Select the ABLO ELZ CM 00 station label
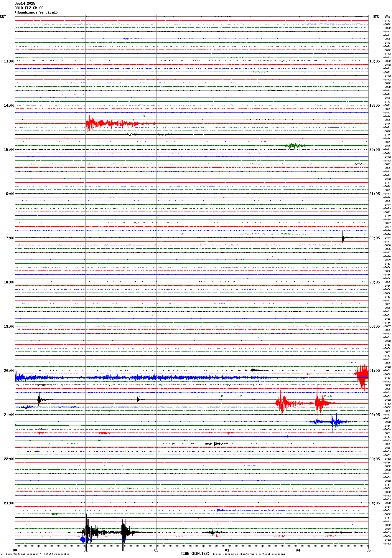 click(x=29, y=8)
